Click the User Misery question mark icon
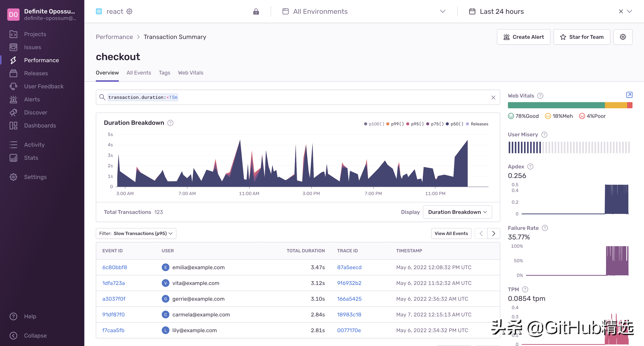644x346 pixels. pos(544,135)
